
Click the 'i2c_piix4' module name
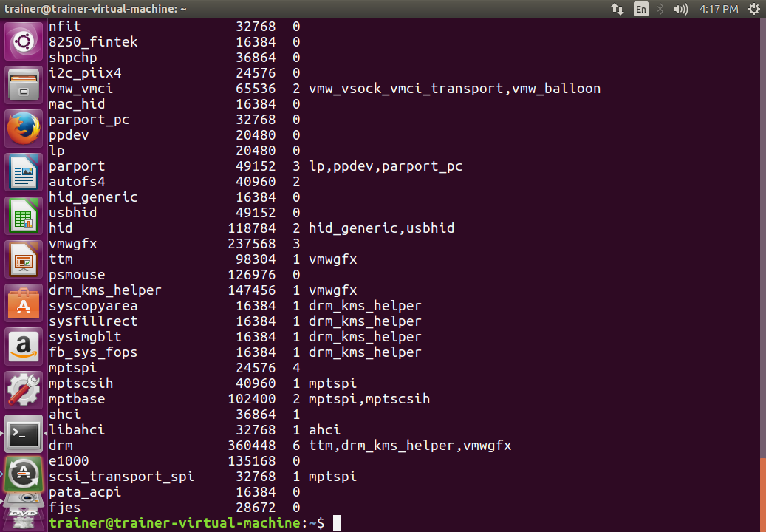(x=85, y=73)
